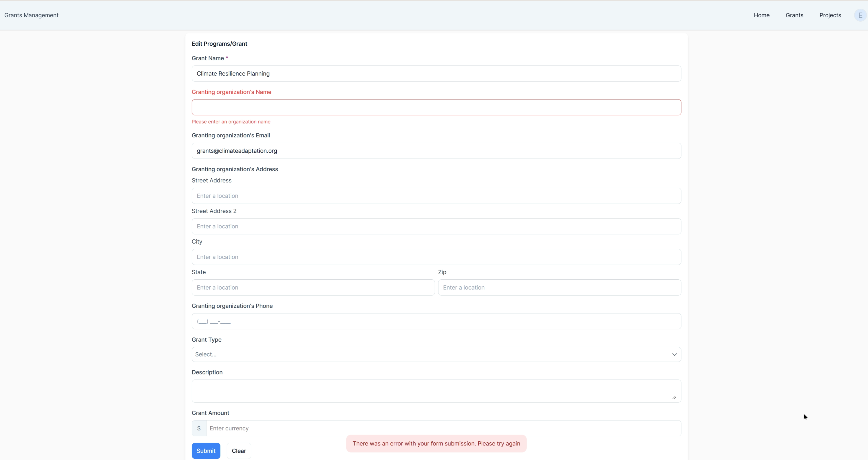Click the Home navigation menu item
868x460 pixels.
click(x=762, y=15)
